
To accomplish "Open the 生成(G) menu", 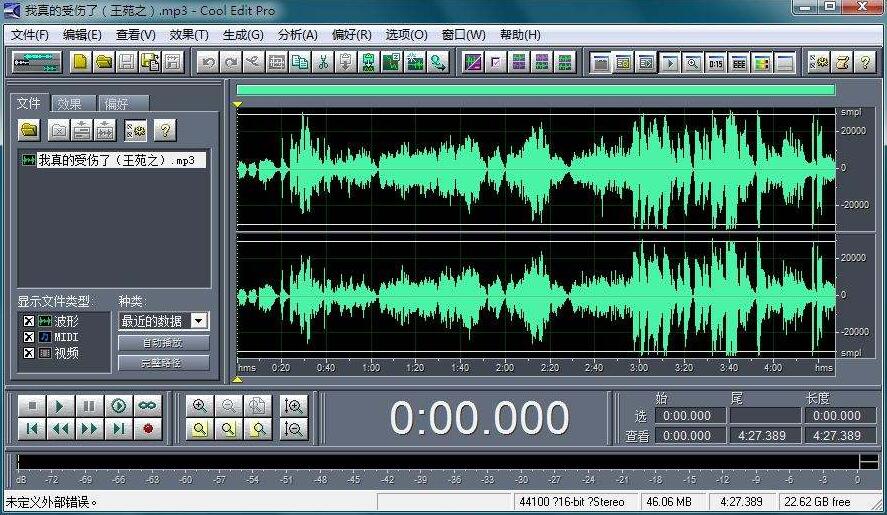I will (x=243, y=35).
